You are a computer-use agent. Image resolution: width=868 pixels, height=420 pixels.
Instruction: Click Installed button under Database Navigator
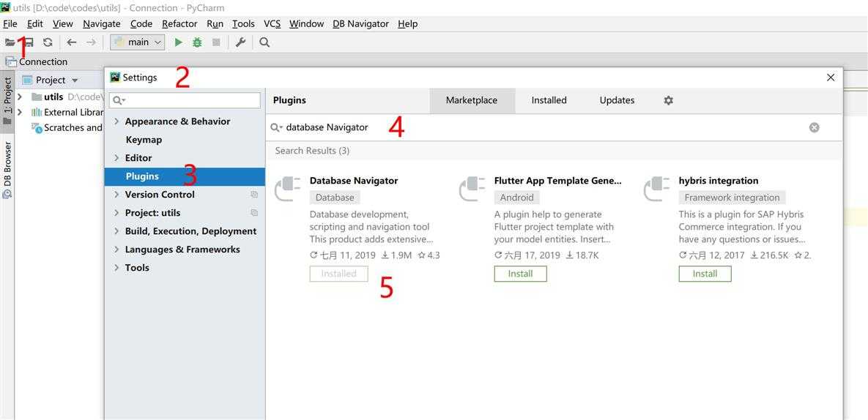click(x=339, y=274)
